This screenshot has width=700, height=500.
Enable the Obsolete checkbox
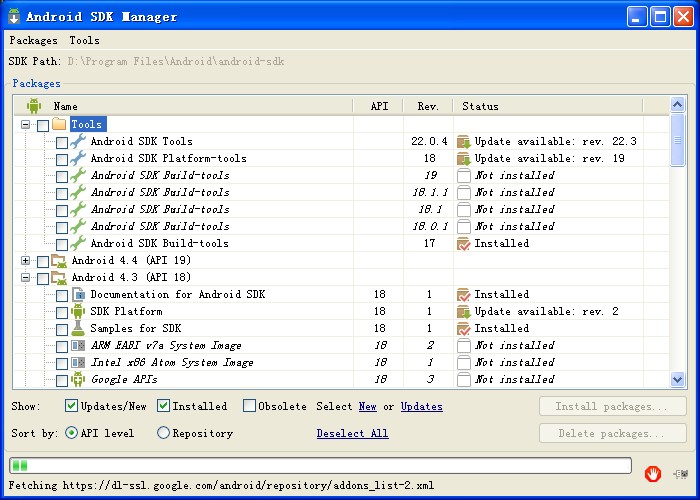point(250,406)
